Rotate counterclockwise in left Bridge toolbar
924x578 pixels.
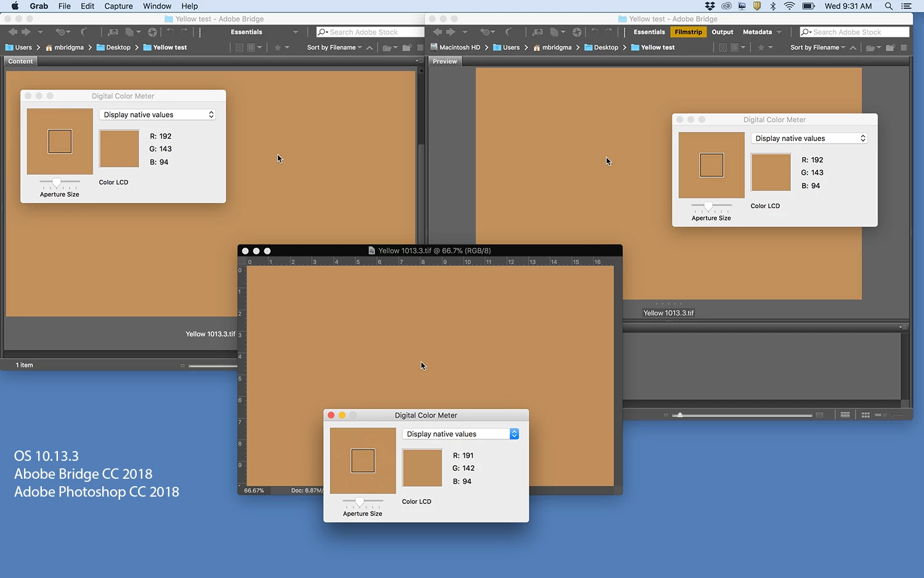(170, 32)
